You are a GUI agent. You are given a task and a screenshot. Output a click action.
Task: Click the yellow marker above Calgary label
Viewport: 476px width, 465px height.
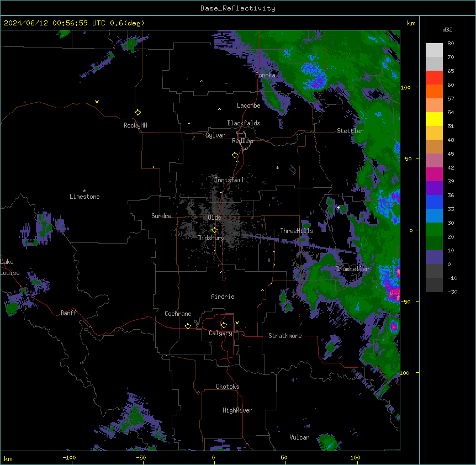click(x=224, y=325)
